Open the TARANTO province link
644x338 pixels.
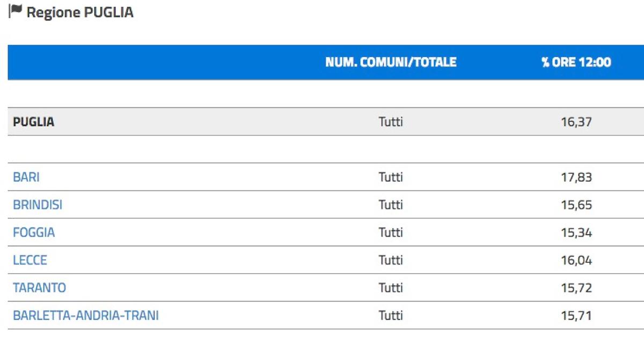(39, 288)
